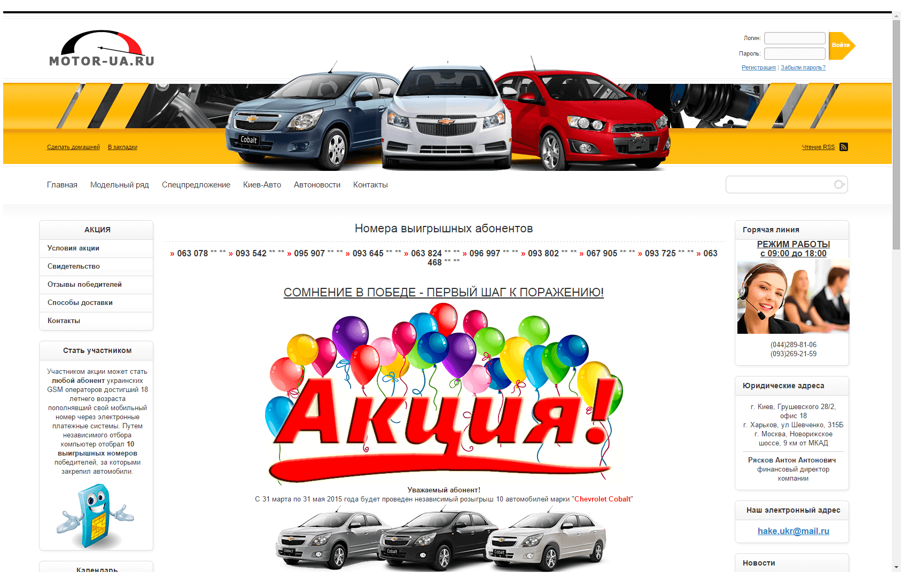The height and width of the screenshot is (588, 910).
Task: Click the MOTOR-UA.RU logo
Action: click(x=102, y=48)
